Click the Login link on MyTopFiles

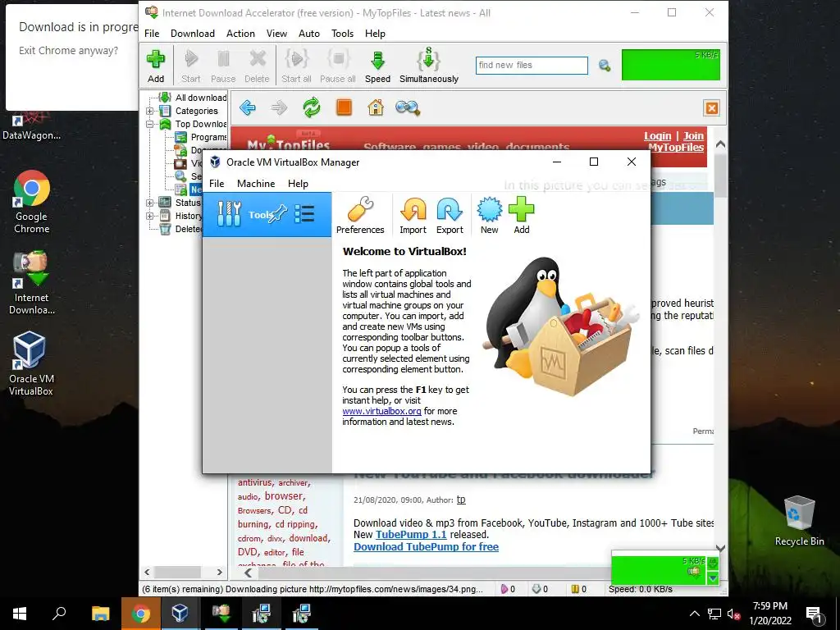[657, 136]
